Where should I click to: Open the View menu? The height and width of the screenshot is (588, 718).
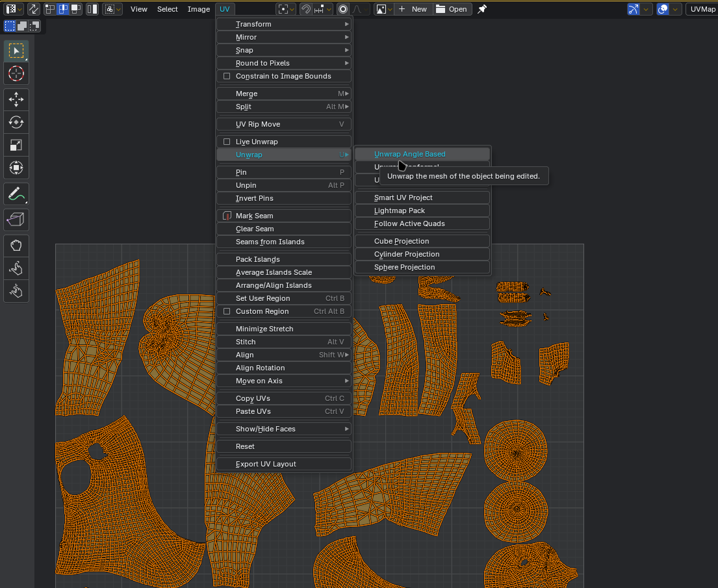coord(139,9)
